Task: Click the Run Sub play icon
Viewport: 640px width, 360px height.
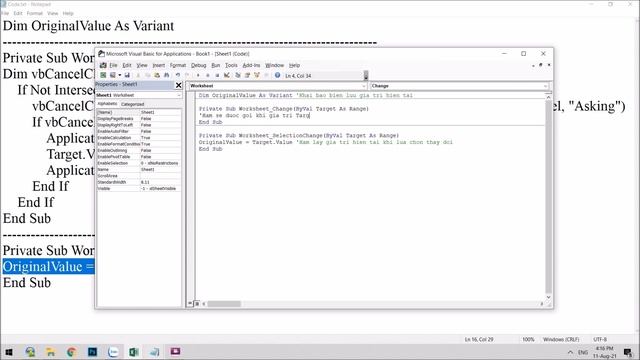Action: pos(198,76)
